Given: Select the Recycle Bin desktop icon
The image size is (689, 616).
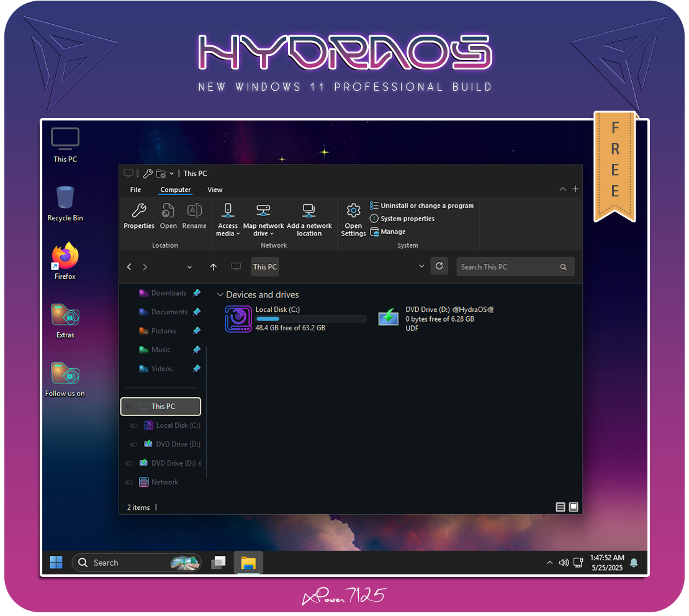Looking at the screenshot, I should 65,204.
